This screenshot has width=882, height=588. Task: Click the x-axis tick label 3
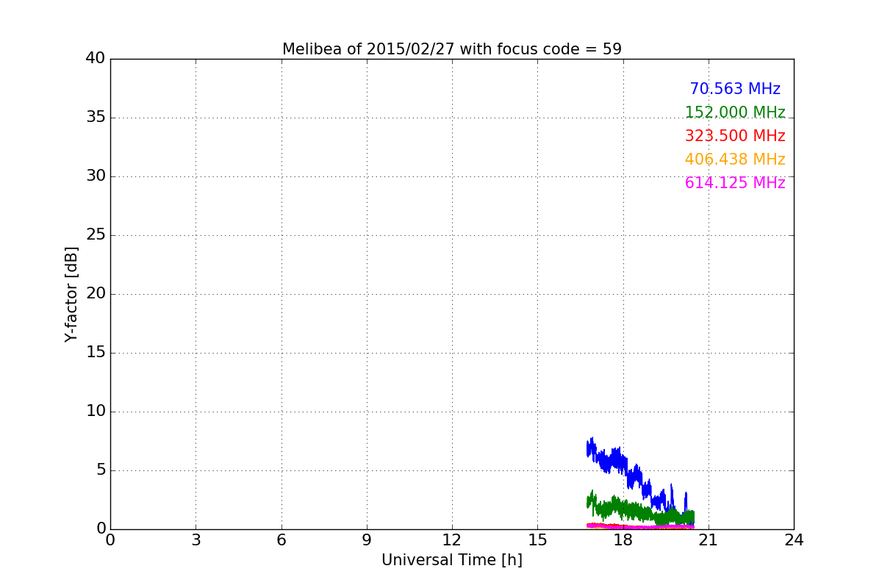click(196, 540)
